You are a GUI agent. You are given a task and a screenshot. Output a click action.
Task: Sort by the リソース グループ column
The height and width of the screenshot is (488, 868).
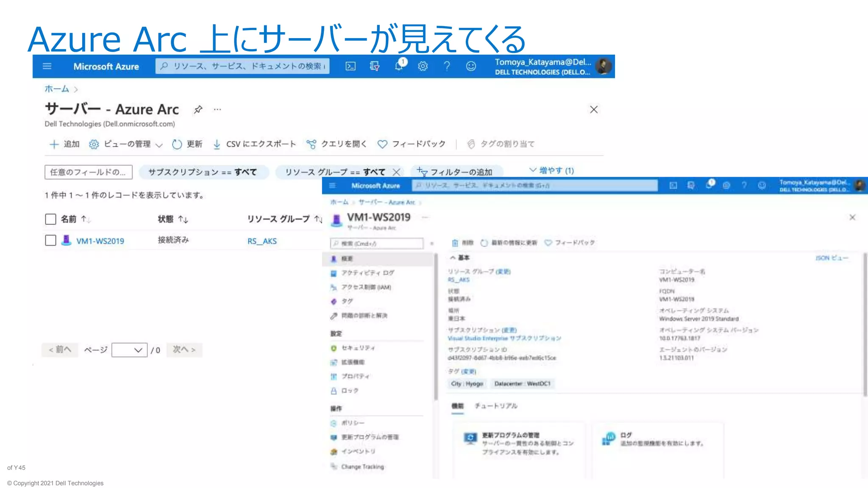click(x=285, y=219)
